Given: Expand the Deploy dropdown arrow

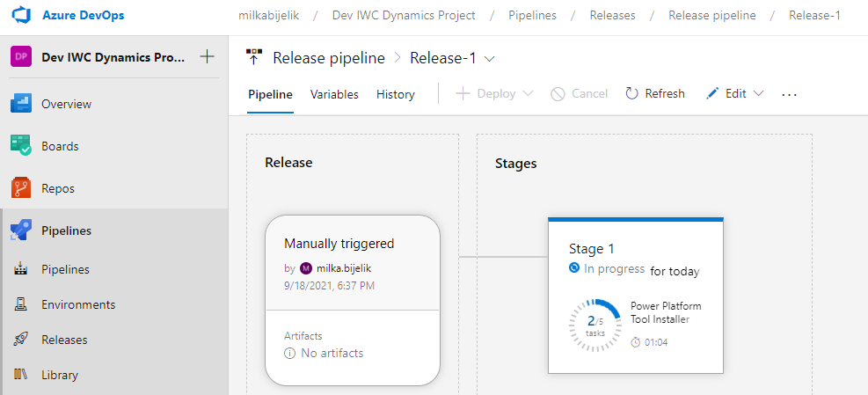Looking at the screenshot, I should (x=528, y=93).
